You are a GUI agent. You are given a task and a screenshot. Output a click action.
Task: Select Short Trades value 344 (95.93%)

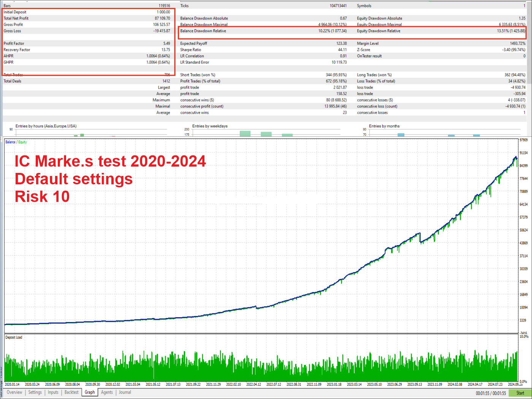(336, 75)
